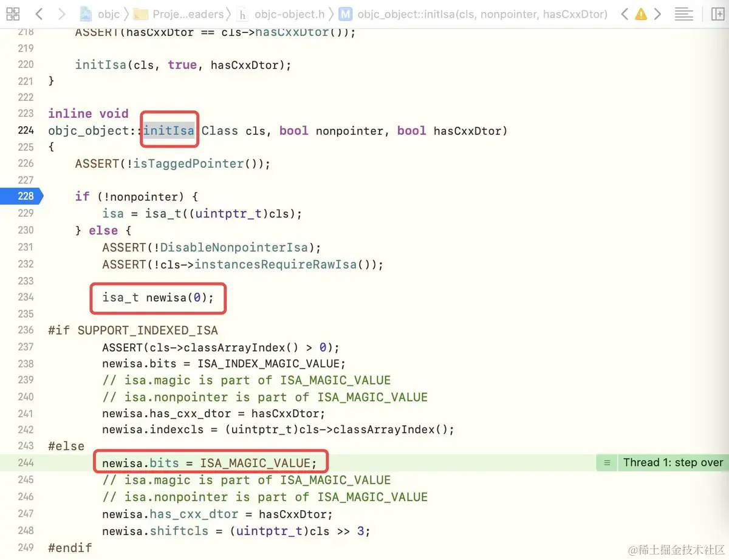729x560 pixels.
Task: Click instancesRequireRawIsa on line 232
Action: pos(275,264)
